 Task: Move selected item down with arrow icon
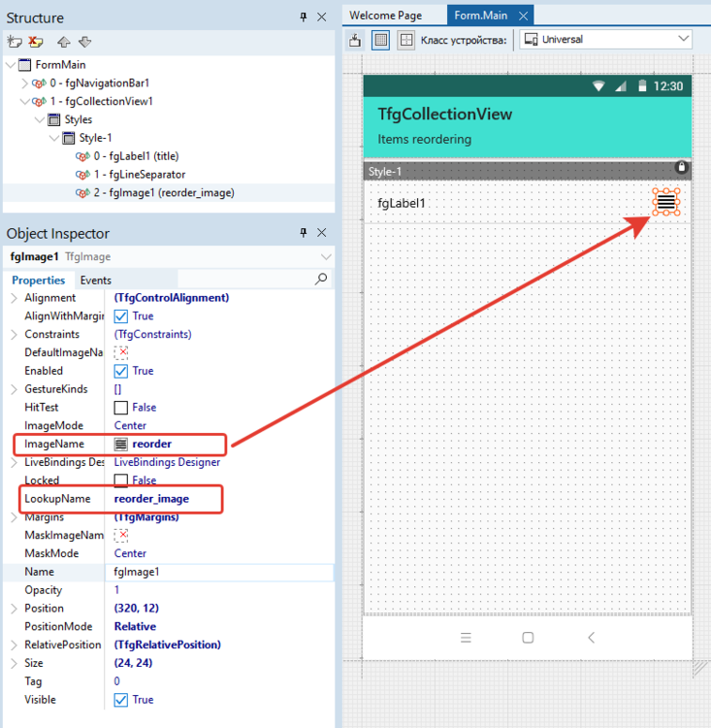[x=84, y=42]
